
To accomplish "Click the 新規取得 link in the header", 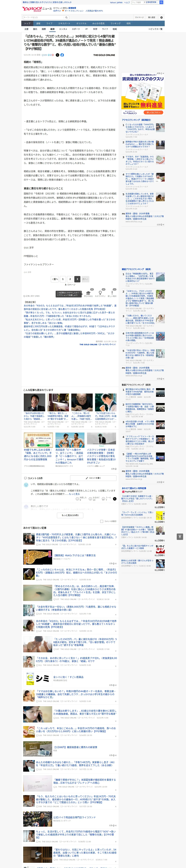I will pyautogui.click(x=72, y=8).
